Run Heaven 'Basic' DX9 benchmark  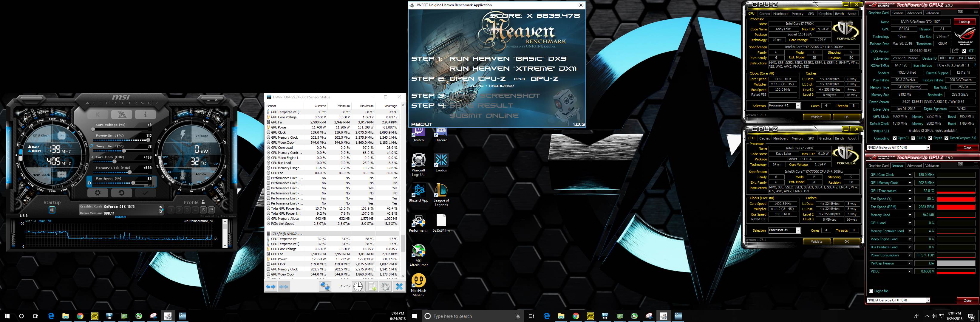[x=508, y=58]
